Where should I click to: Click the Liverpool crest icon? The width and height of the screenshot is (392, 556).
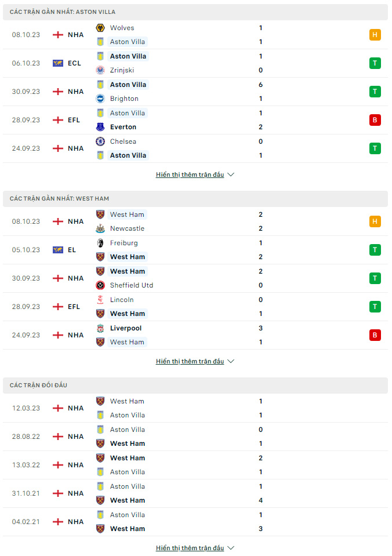(x=100, y=328)
